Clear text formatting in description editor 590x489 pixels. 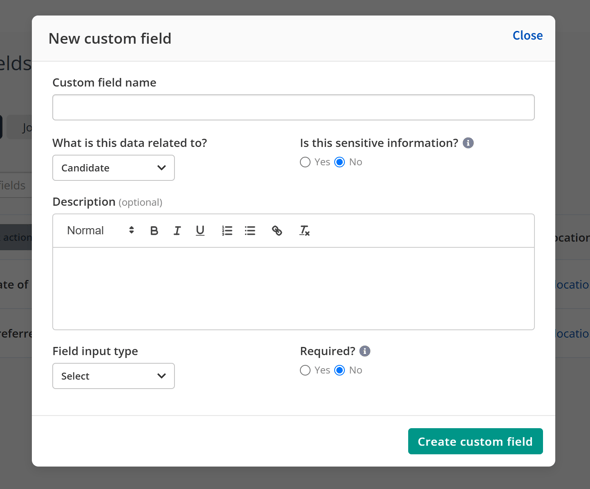304,231
